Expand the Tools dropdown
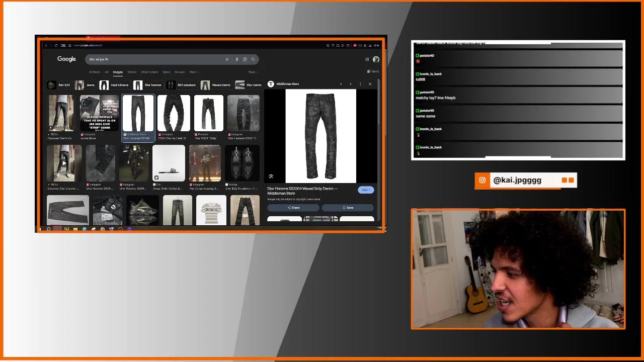The width and height of the screenshot is (644, 362). (253, 72)
